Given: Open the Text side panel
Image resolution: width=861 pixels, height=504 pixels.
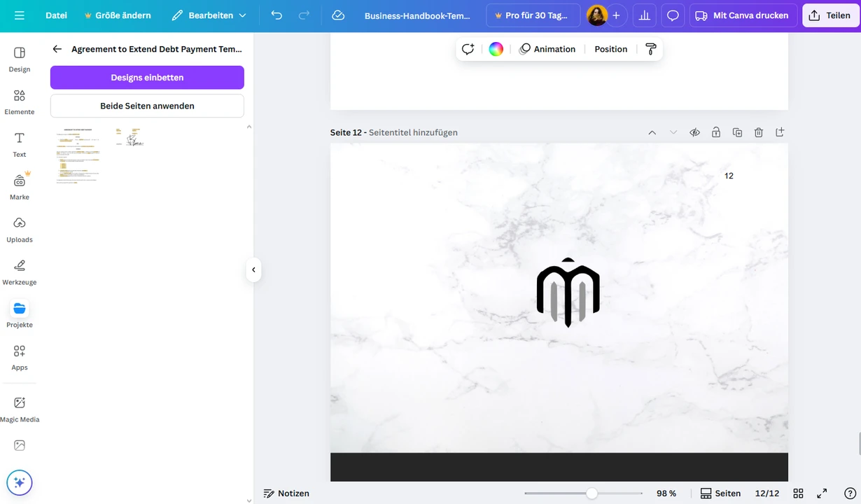Looking at the screenshot, I should coord(20,144).
